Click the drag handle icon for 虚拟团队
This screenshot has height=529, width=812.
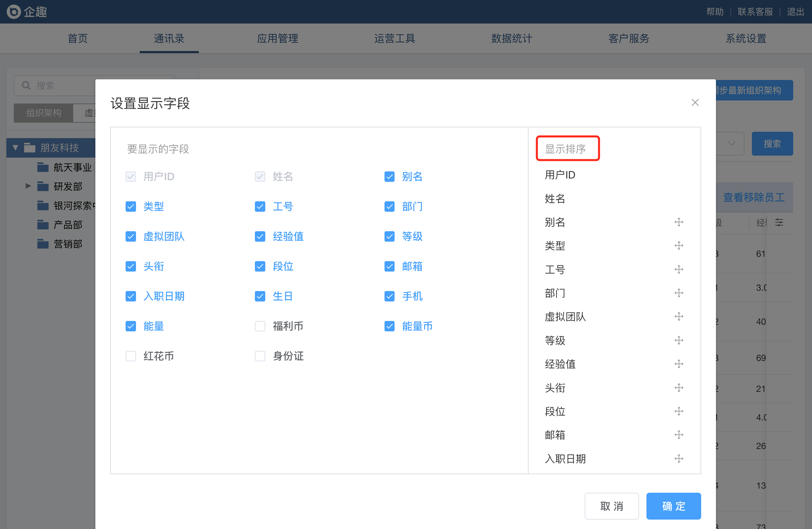[679, 317]
